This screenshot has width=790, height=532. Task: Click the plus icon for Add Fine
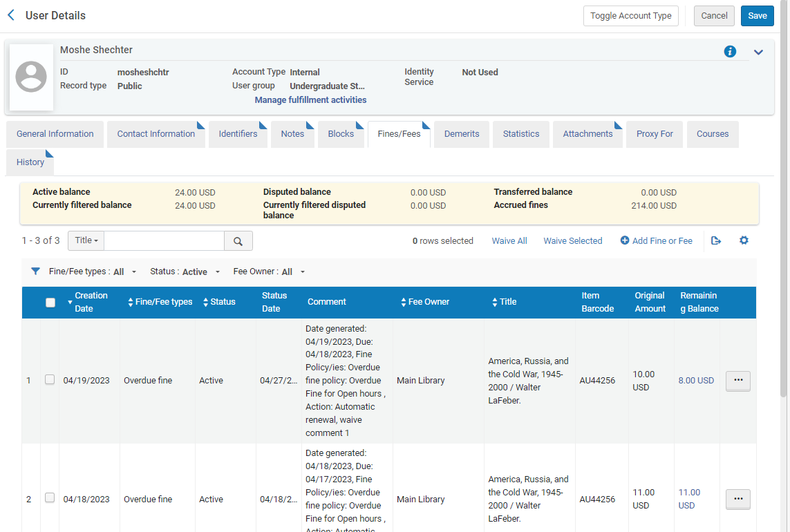(624, 240)
